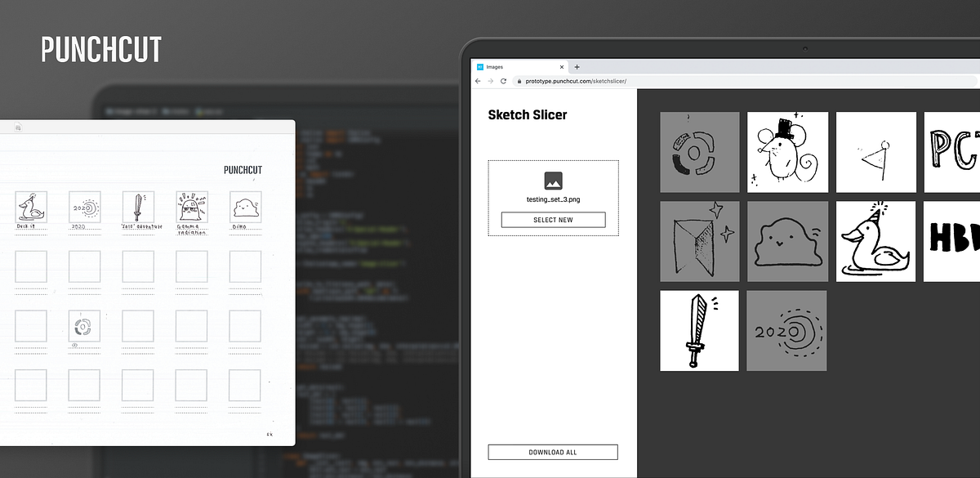Viewport: 980px width, 478px height.
Task: Click the padlock icon in the address bar
Action: tap(519, 82)
